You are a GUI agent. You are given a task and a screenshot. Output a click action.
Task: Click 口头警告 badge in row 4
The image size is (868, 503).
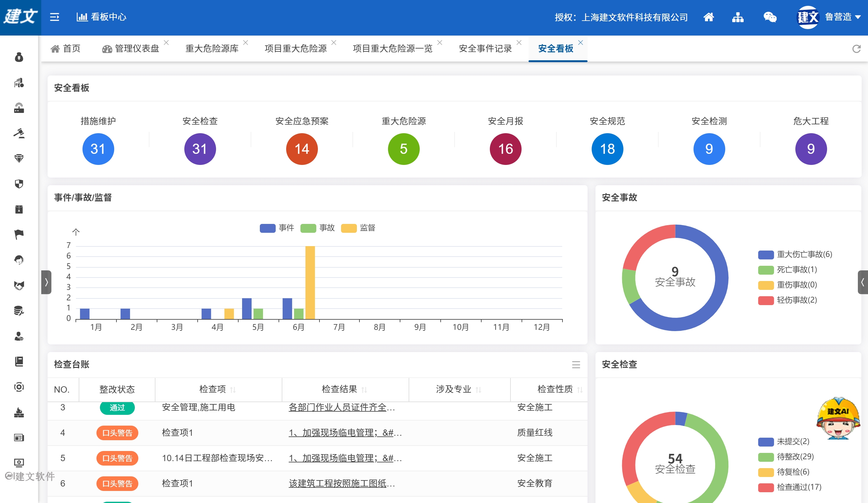[x=117, y=433]
